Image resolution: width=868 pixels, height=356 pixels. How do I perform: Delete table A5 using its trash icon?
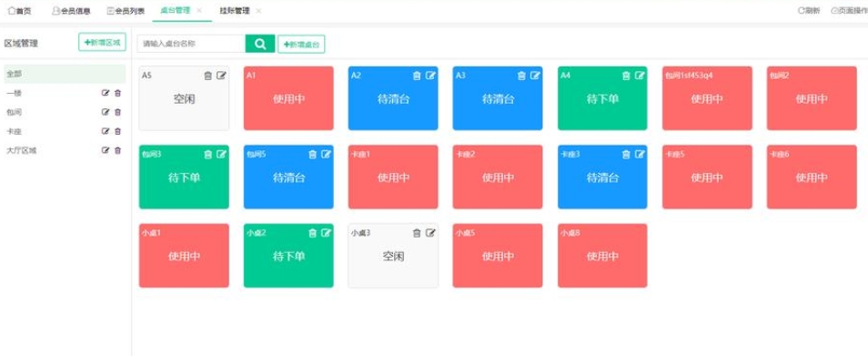(x=208, y=76)
